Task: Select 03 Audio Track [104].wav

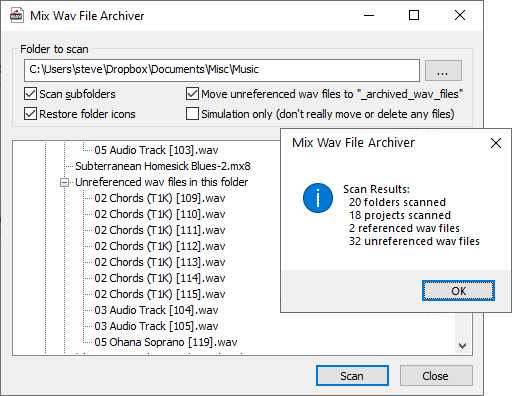Action: click(x=156, y=310)
